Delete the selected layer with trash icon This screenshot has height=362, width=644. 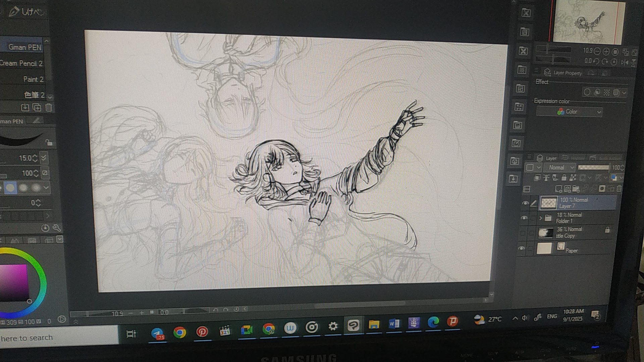[619, 189]
